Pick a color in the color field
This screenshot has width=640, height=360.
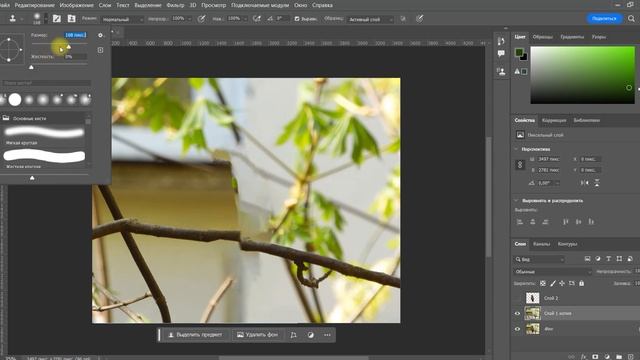pos(582,75)
